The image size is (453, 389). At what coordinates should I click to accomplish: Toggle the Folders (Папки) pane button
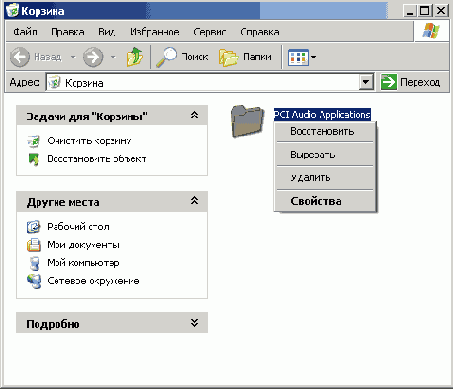coord(245,57)
